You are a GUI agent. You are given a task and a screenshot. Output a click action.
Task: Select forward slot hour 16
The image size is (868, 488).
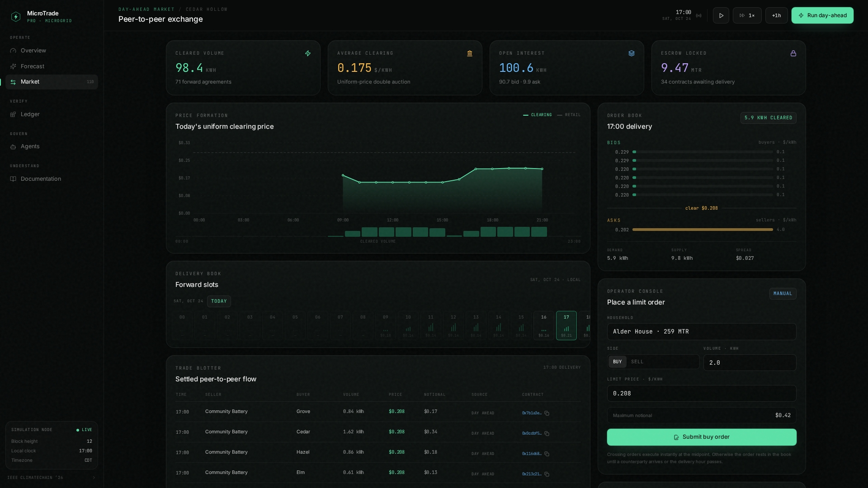click(544, 326)
